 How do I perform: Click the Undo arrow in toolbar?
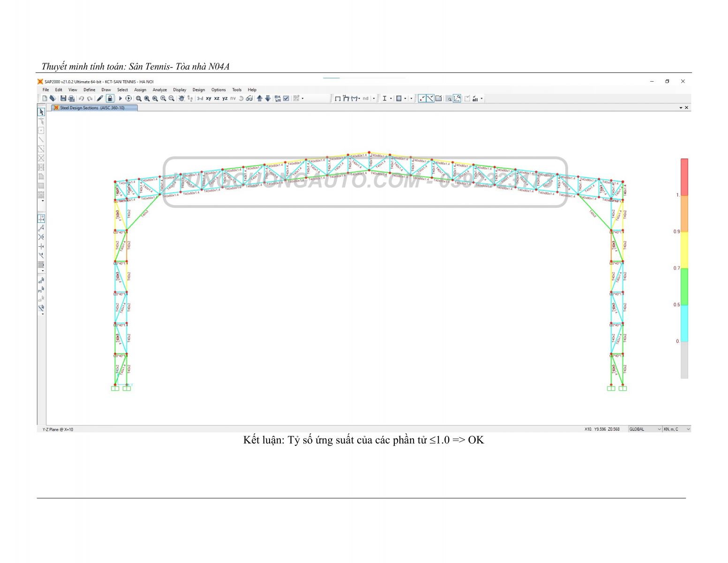click(81, 99)
